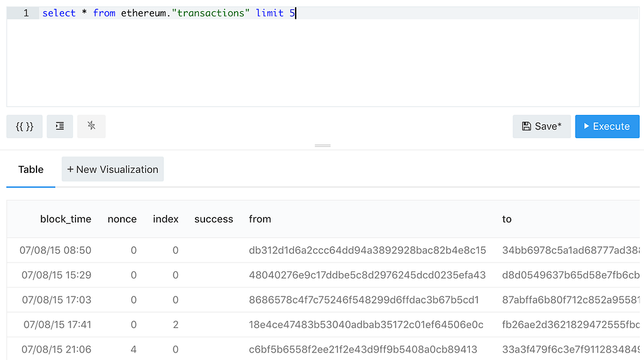Screen dimensions: 644x360
Task: Sort by nonce column header
Action: click(122, 219)
